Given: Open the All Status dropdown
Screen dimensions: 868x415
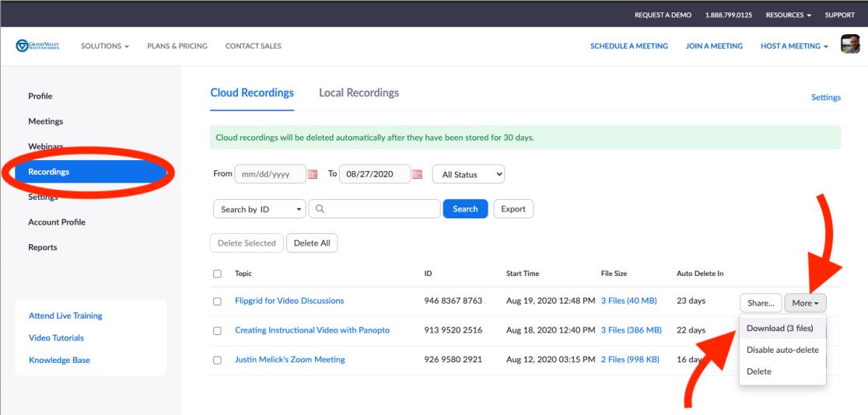Looking at the screenshot, I should tap(468, 174).
